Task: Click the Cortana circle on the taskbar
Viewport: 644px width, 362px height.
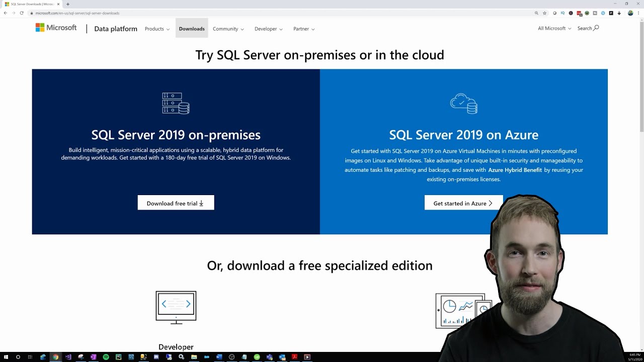Action: (18, 357)
